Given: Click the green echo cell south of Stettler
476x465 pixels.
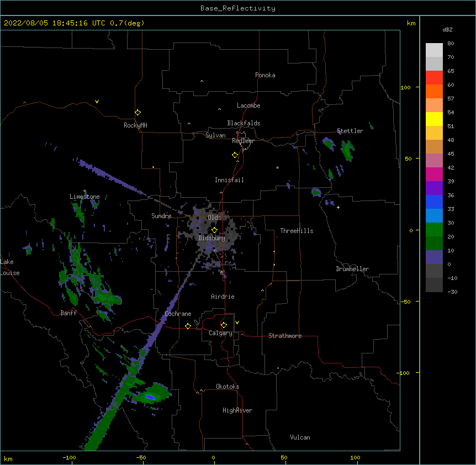Looking at the screenshot, I should [x=347, y=151].
